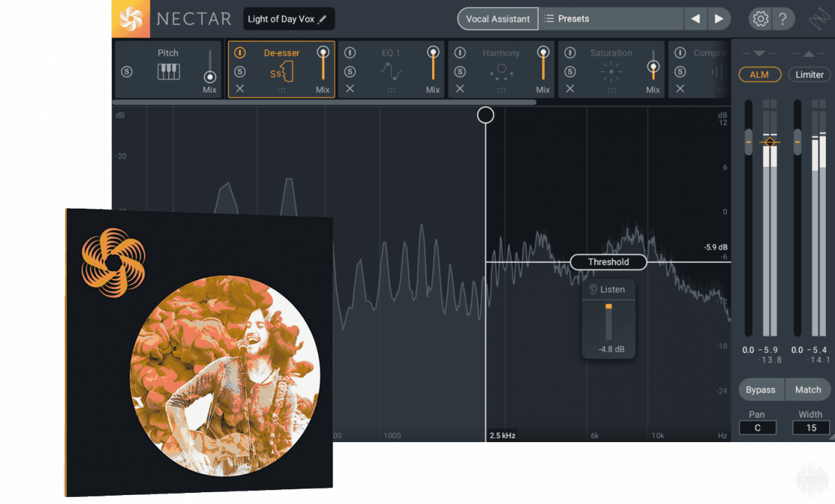Viewport: 835px width, 504px height.
Task: Adjust the De-esser Mix slider
Action: coord(322,52)
